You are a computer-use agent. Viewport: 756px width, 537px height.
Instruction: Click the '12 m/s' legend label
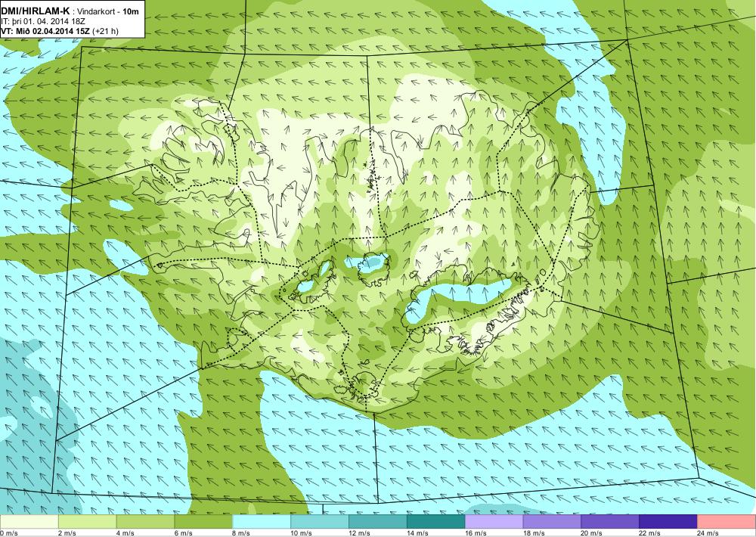pyautogui.click(x=359, y=533)
